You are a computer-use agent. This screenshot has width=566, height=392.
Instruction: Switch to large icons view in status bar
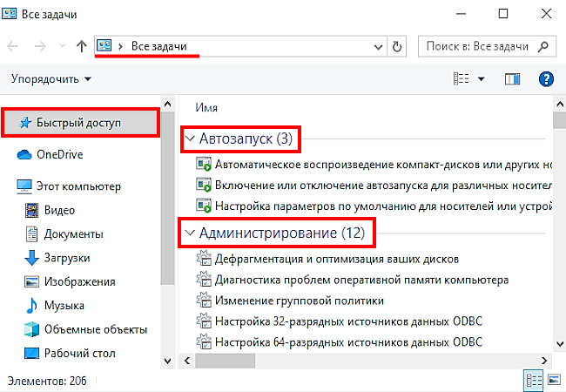[x=554, y=380]
